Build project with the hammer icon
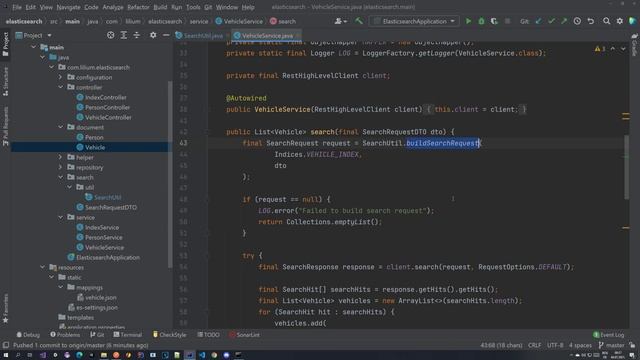The height and width of the screenshot is (360, 640). pos(359,21)
